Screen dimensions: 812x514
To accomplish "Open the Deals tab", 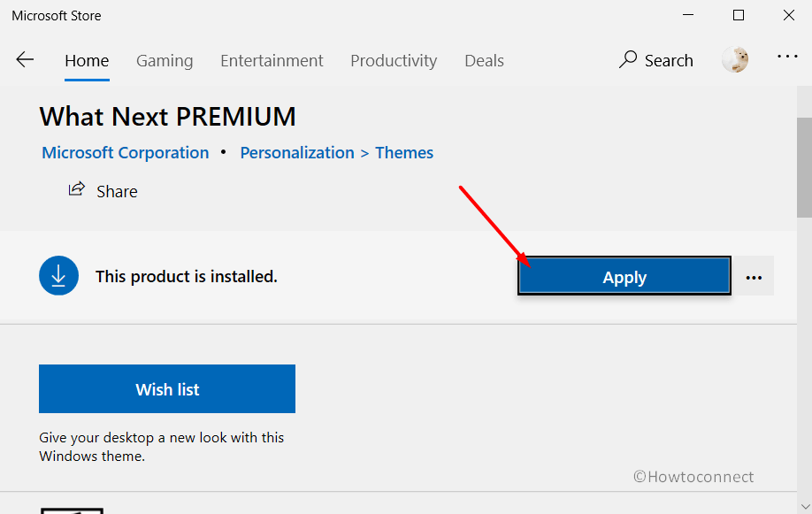I will [484, 61].
